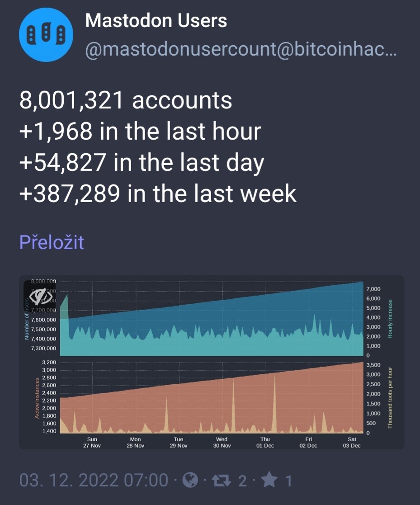
Task: Open the favourites list via the star icon
Action: click(x=269, y=480)
